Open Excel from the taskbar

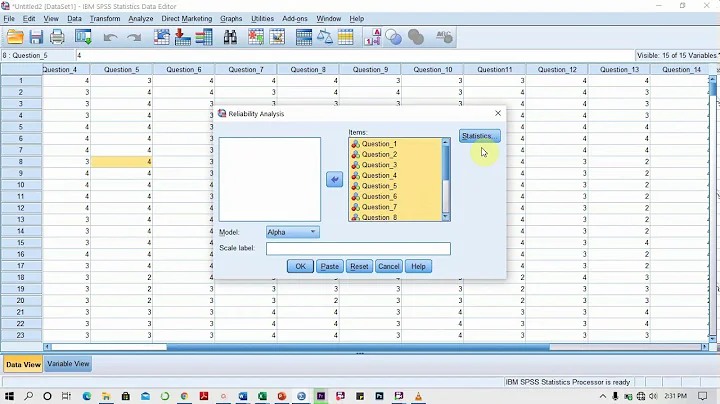click(262, 396)
